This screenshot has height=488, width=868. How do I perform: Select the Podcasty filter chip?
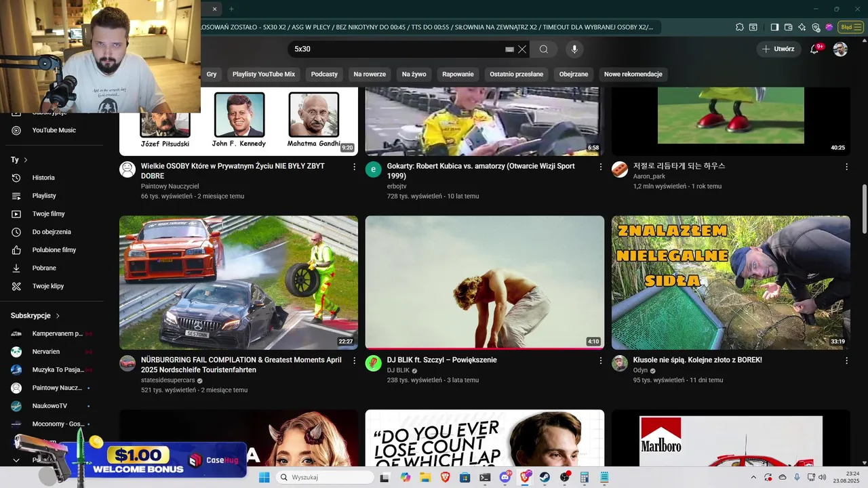[324, 74]
